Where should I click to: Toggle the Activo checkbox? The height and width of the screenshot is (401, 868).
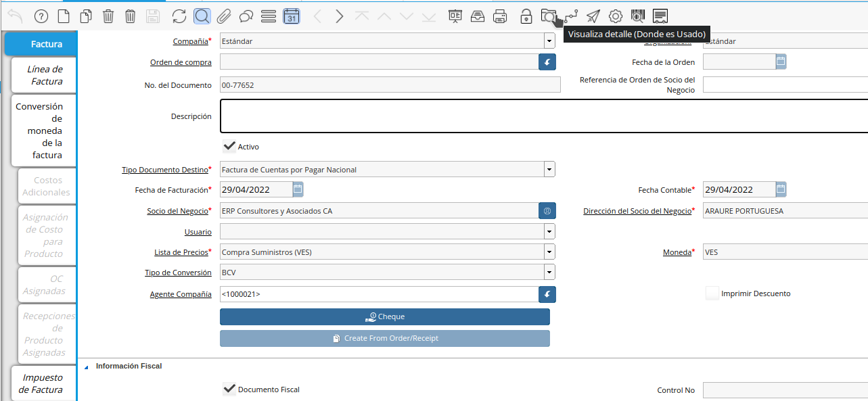point(229,146)
